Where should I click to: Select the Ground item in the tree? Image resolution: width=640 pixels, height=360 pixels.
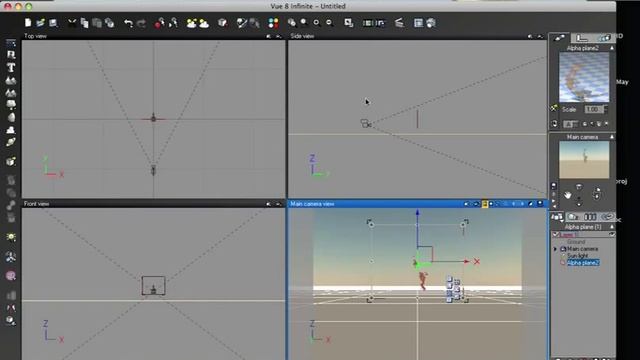(x=576, y=242)
